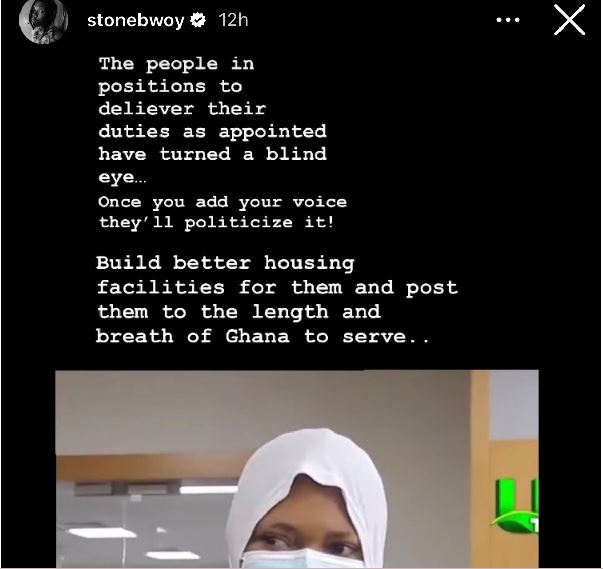Open stonebwoy's profile picture avatar
603x569 pixels.
tap(43, 21)
